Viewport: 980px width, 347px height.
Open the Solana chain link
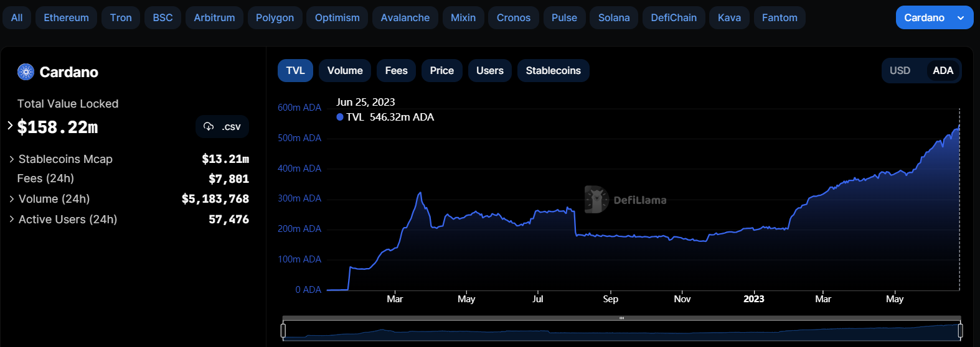pos(614,17)
